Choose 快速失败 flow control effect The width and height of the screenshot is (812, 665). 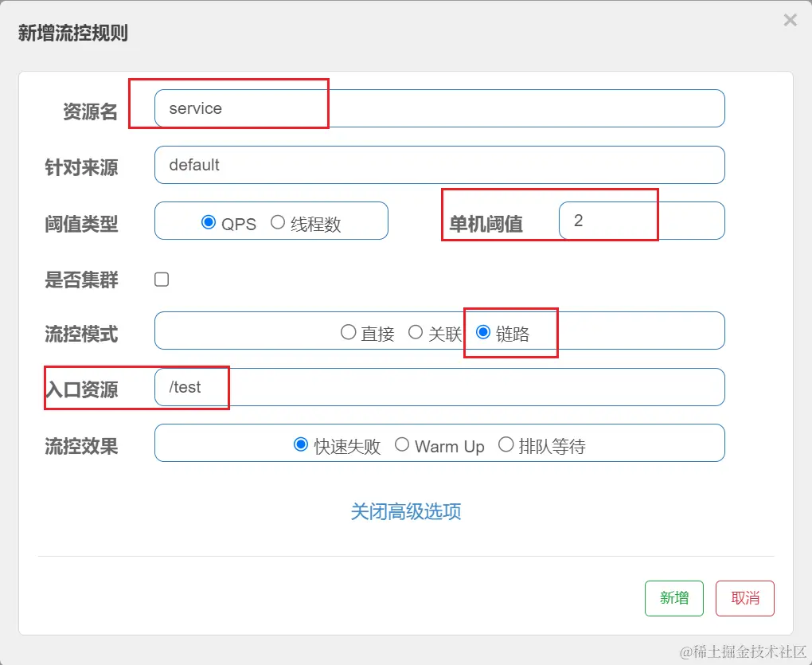(301, 445)
